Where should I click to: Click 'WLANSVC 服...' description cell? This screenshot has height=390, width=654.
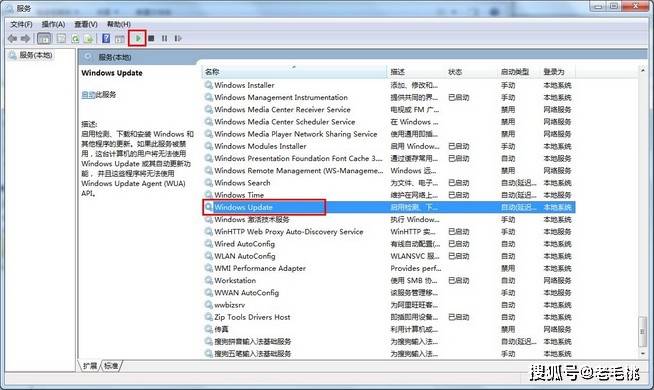415,256
